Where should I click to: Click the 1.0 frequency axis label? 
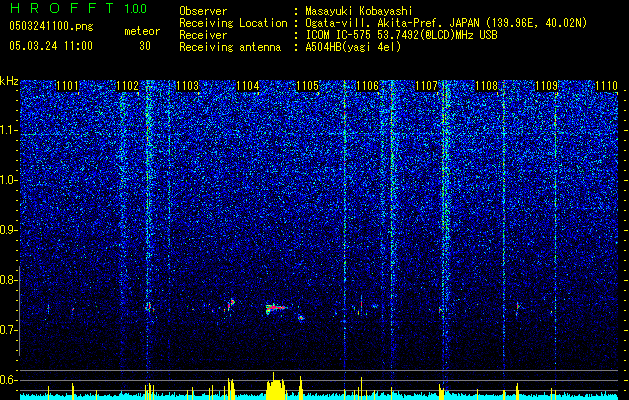tap(9, 180)
